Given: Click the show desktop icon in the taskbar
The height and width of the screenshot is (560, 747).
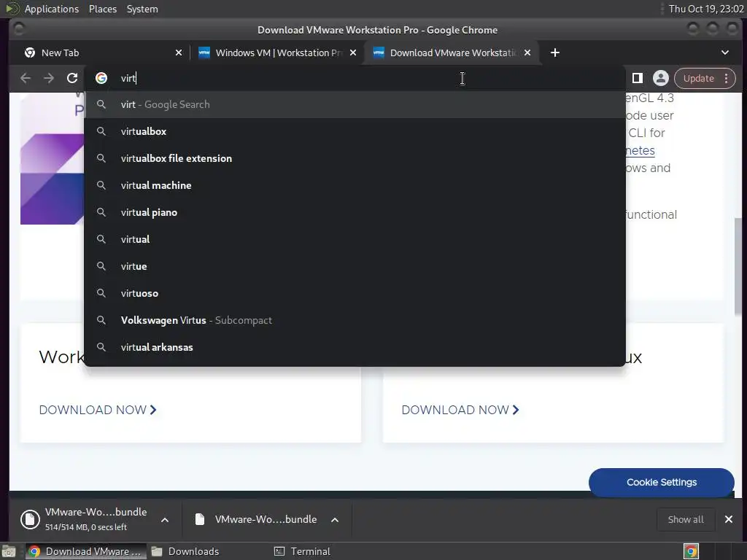Looking at the screenshot, I should point(9,552).
